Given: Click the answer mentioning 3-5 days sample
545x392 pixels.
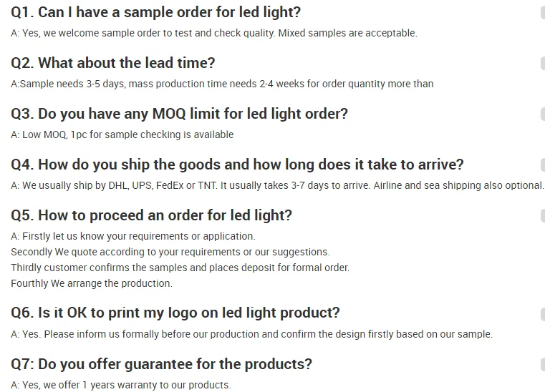Looking at the screenshot, I should click(x=222, y=84).
